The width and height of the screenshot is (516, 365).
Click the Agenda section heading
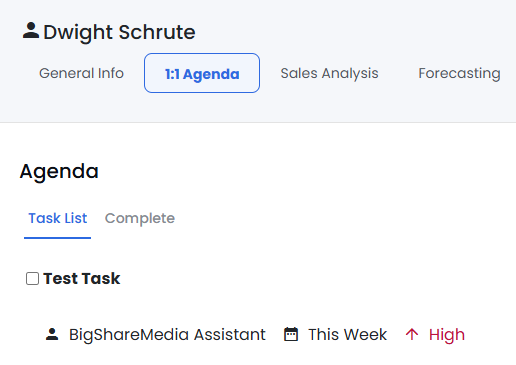click(59, 171)
